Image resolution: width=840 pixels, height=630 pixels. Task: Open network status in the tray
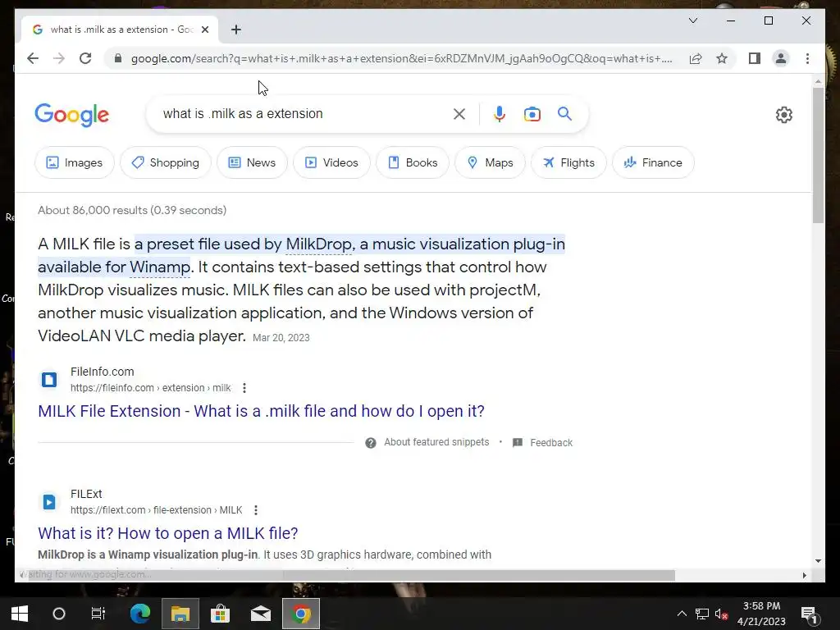702,614
